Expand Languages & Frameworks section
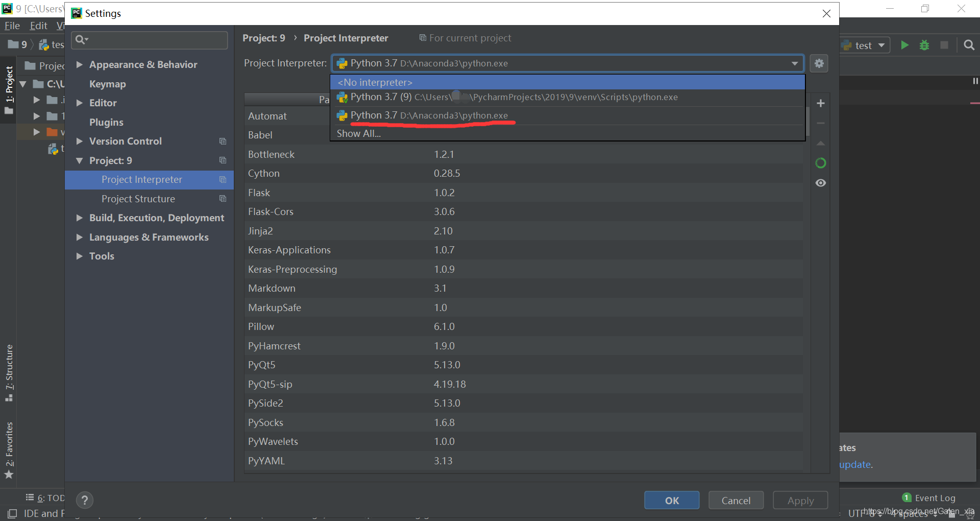Screen dimensions: 980x521 79,237
